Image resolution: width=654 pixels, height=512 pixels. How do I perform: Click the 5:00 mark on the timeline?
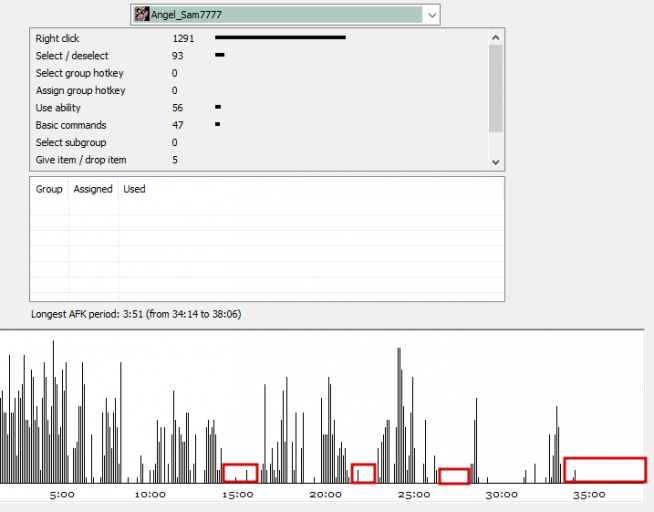[x=62, y=495]
